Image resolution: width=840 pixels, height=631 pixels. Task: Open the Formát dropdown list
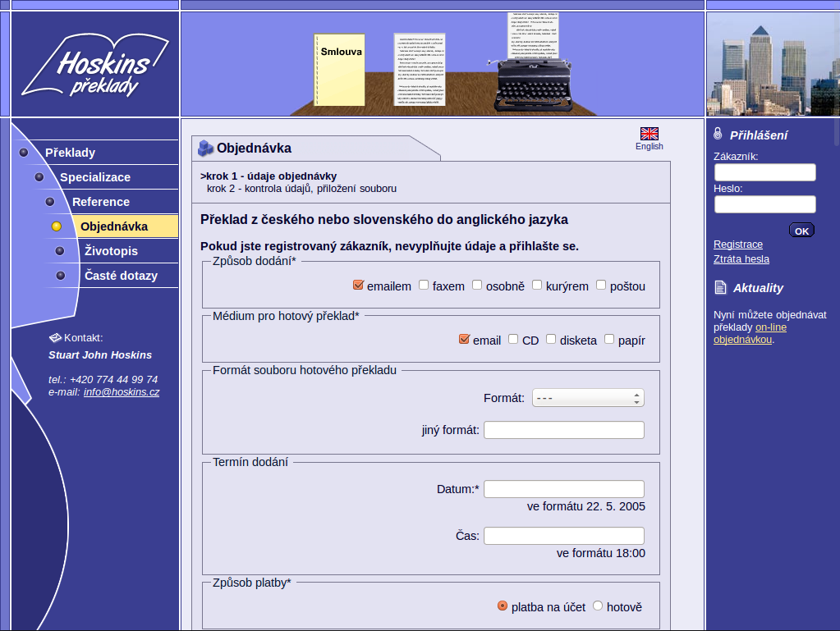coord(588,398)
